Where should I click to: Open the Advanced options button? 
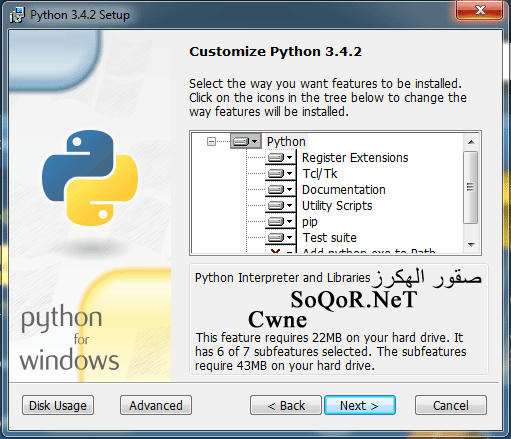(x=156, y=405)
